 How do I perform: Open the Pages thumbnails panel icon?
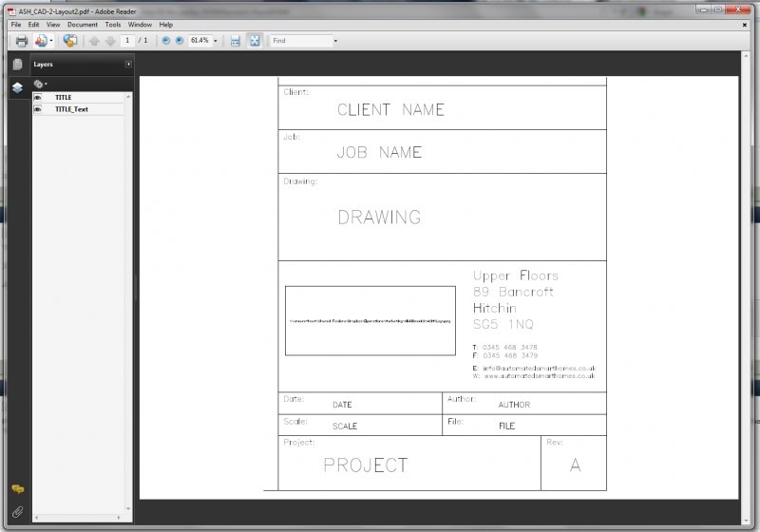coord(17,64)
